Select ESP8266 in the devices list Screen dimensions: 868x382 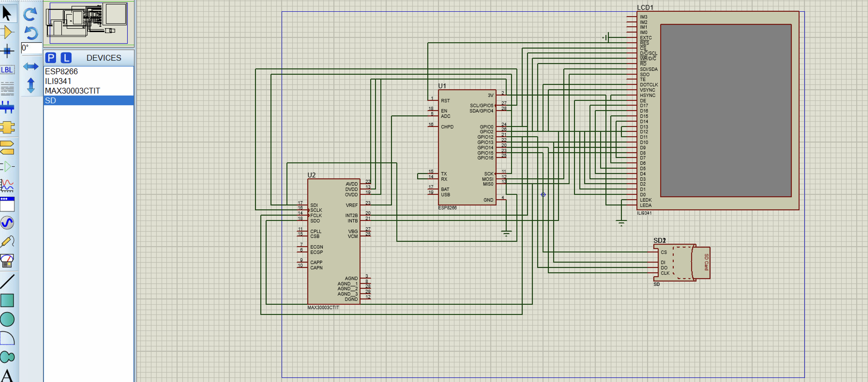coord(61,71)
